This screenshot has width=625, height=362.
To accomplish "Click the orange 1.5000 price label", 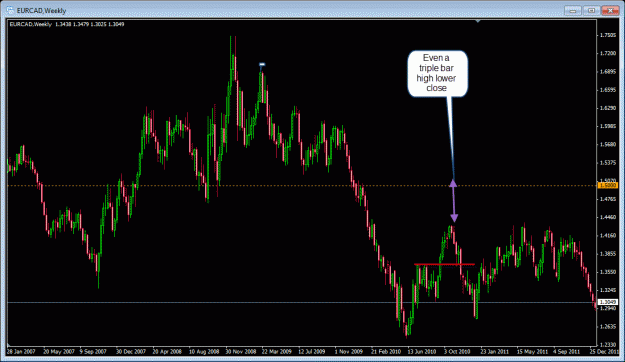I will pyautogui.click(x=609, y=186).
